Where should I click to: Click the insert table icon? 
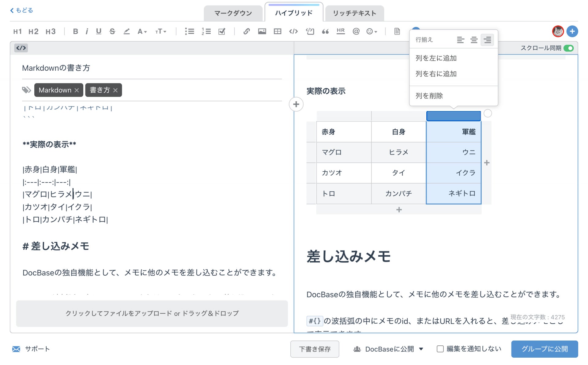[277, 31]
